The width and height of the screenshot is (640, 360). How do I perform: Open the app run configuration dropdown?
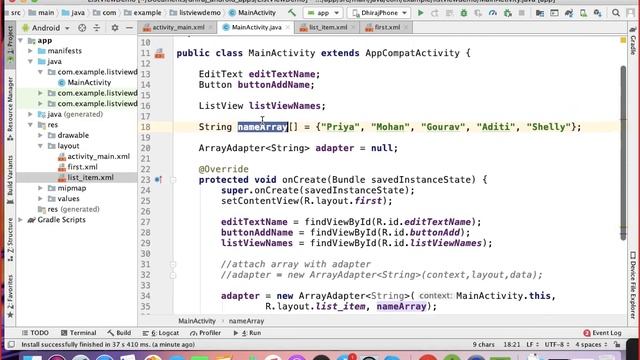click(x=323, y=13)
